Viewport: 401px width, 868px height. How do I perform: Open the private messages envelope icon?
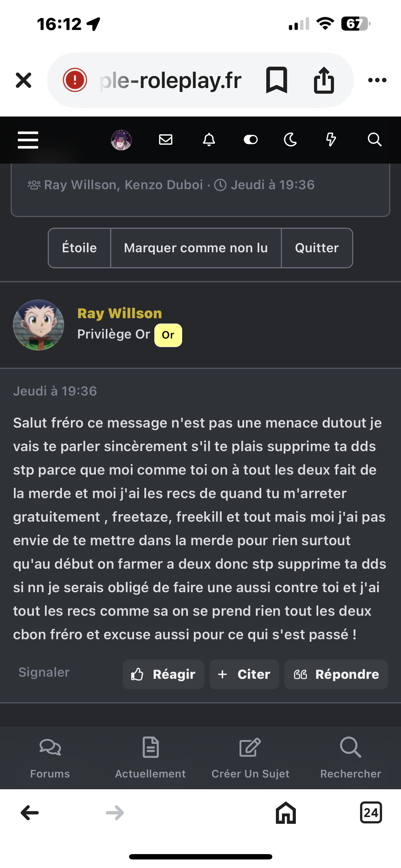point(166,140)
